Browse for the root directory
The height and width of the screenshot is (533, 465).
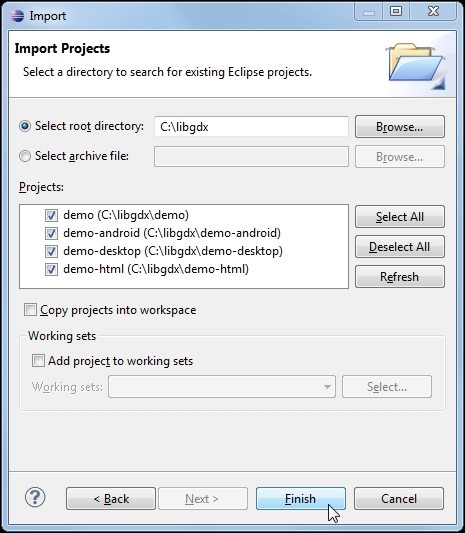point(400,126)
